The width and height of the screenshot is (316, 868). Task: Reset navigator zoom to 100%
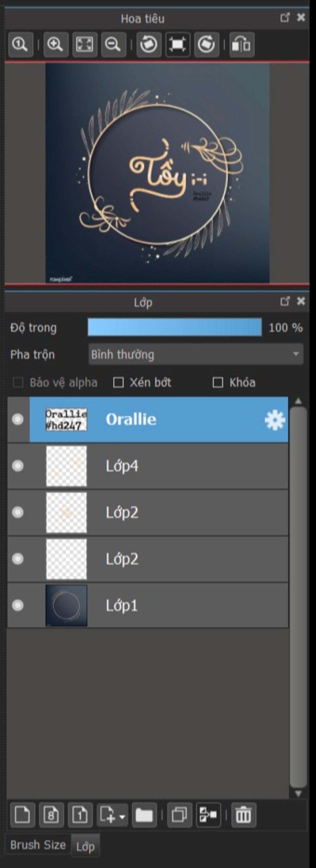coord(21,44)
